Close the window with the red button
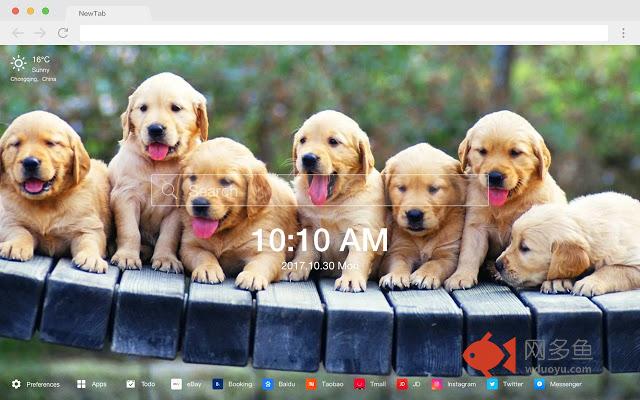Viewport: 640px width, 400px height. 16,11
